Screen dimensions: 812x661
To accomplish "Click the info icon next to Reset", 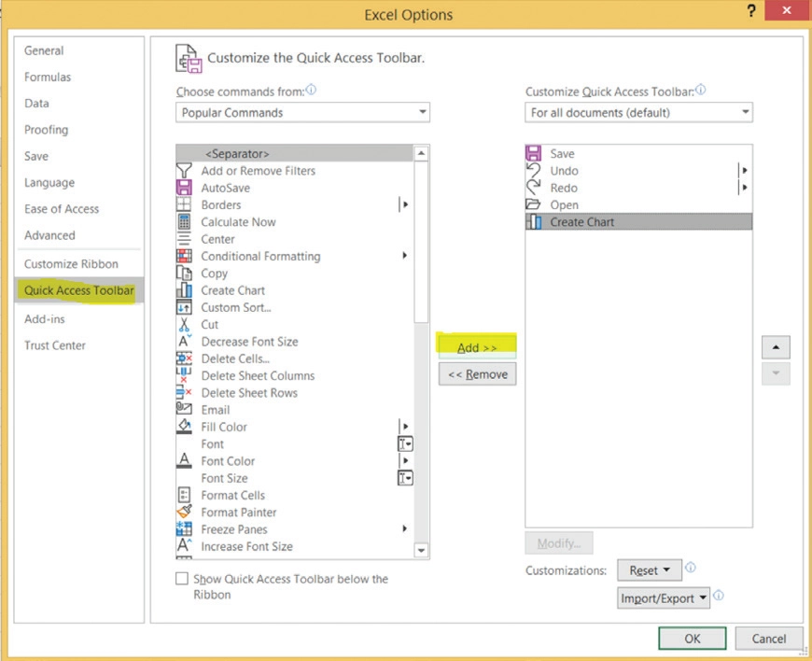I will click(x=691, y=568).
